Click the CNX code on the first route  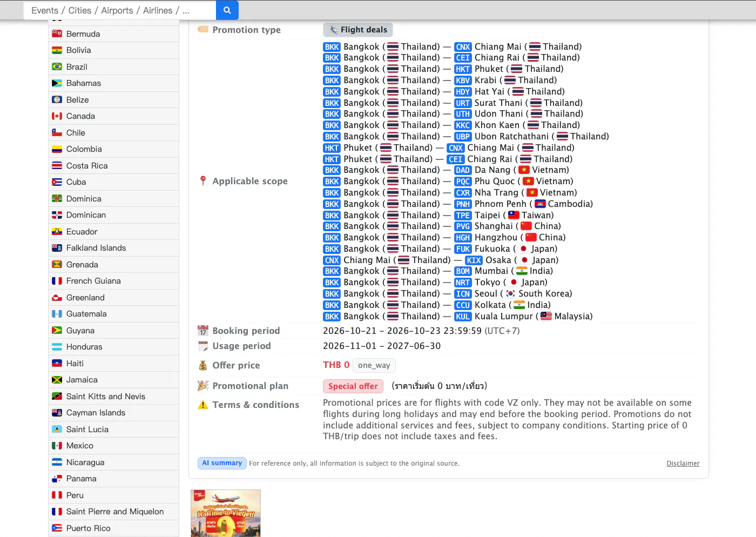pyautogui.click(x=463, y=47)
